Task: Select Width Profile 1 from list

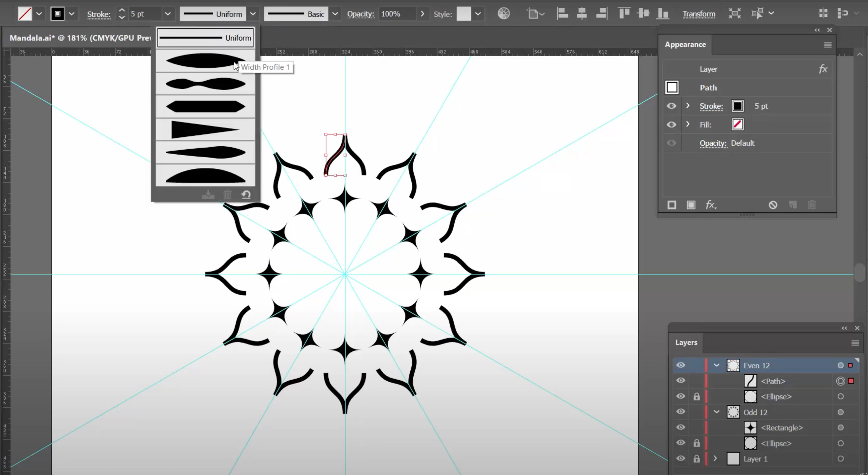Action: (205, 61)
